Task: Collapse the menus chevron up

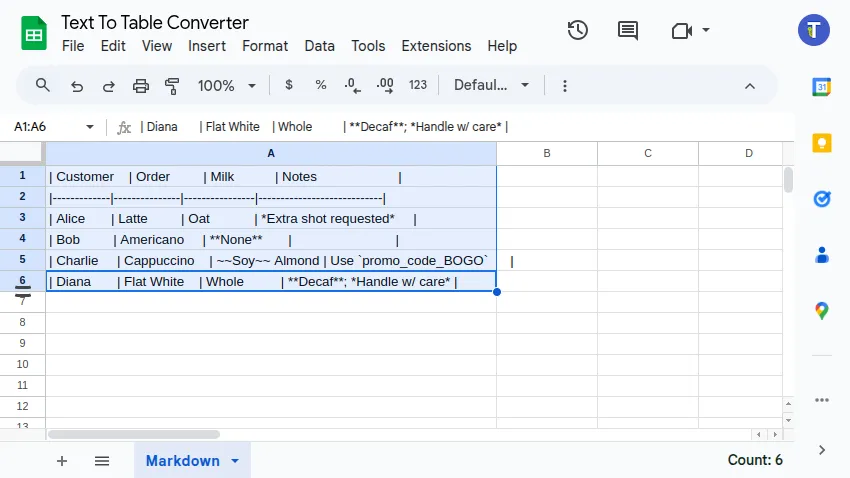Action: [750, 86]
